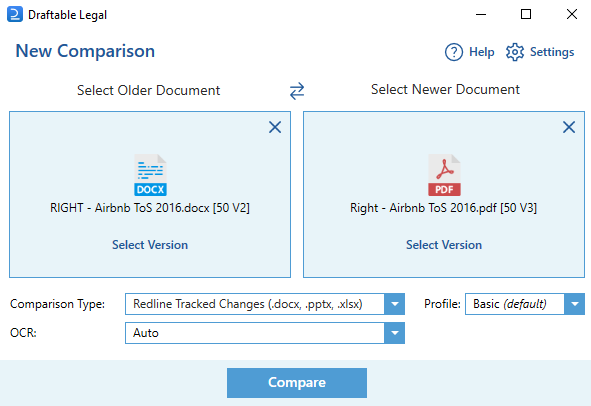Click the Comparison Type label
The image size is (591, 406).
58,304
